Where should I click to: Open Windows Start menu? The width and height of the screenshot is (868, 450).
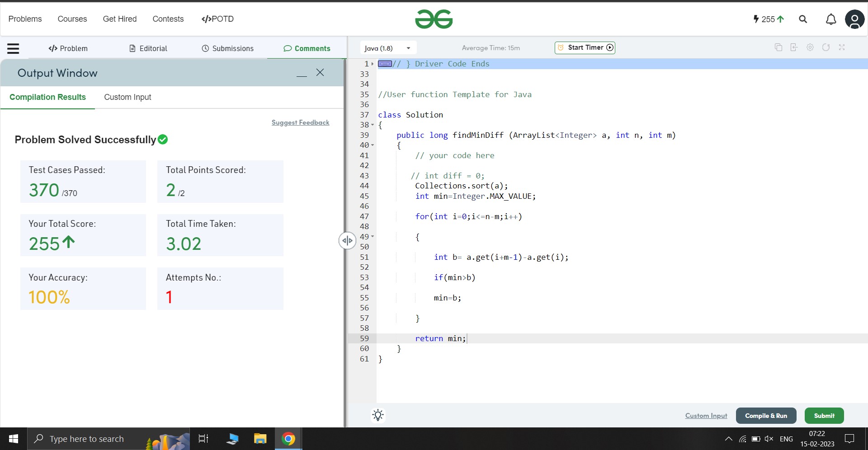pyautogui.click(x=14, y=439)
